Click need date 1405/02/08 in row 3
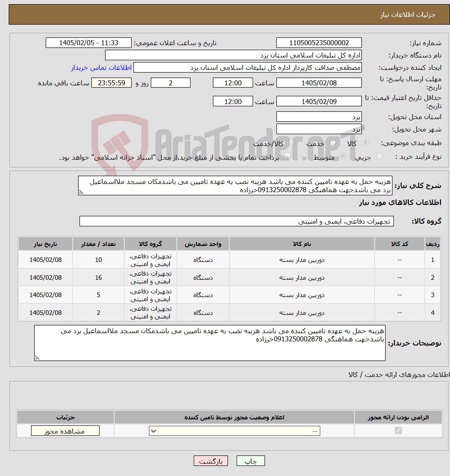The image size is (450, 476). (x=46, y=295)
